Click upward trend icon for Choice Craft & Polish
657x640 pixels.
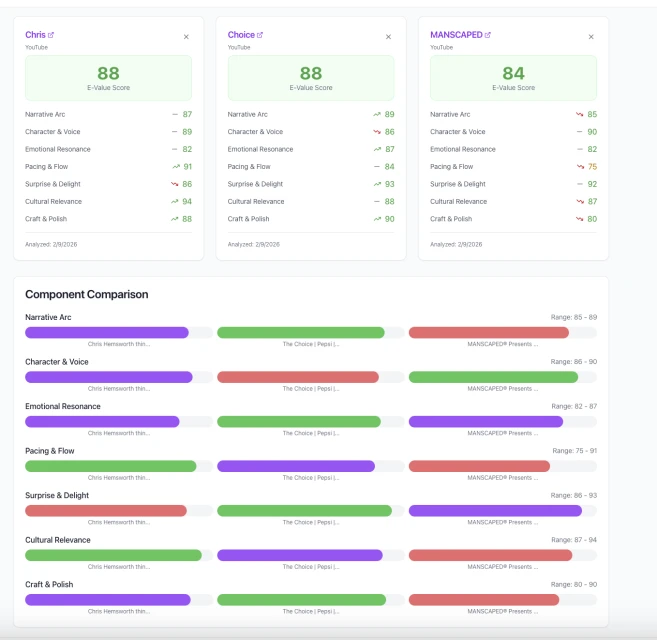(x=377, y=219)
